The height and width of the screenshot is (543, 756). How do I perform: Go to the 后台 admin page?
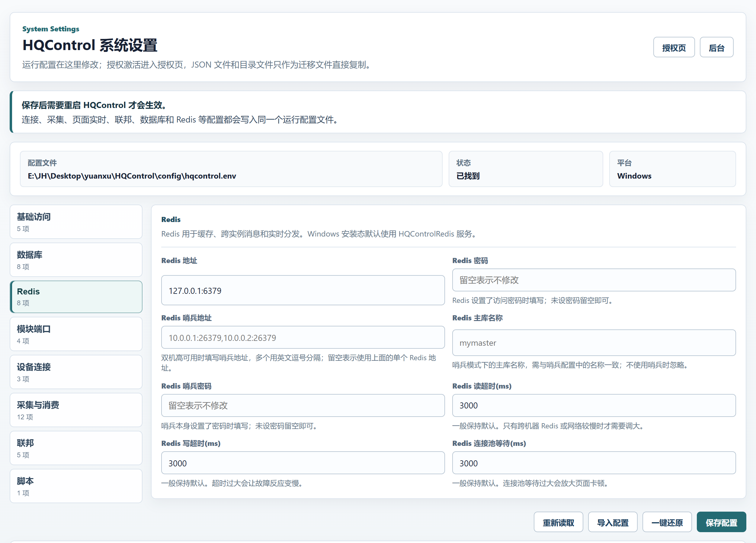coord(716,47)
